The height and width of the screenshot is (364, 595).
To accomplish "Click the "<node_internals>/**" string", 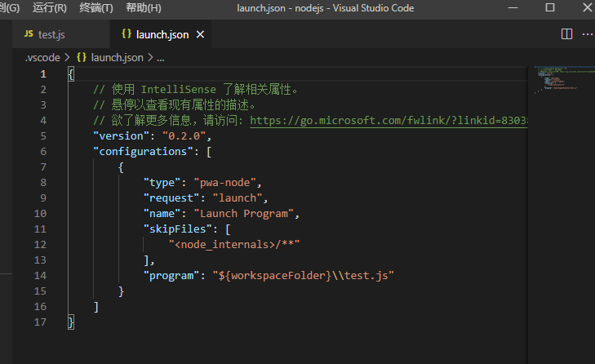I will [234, 245].
